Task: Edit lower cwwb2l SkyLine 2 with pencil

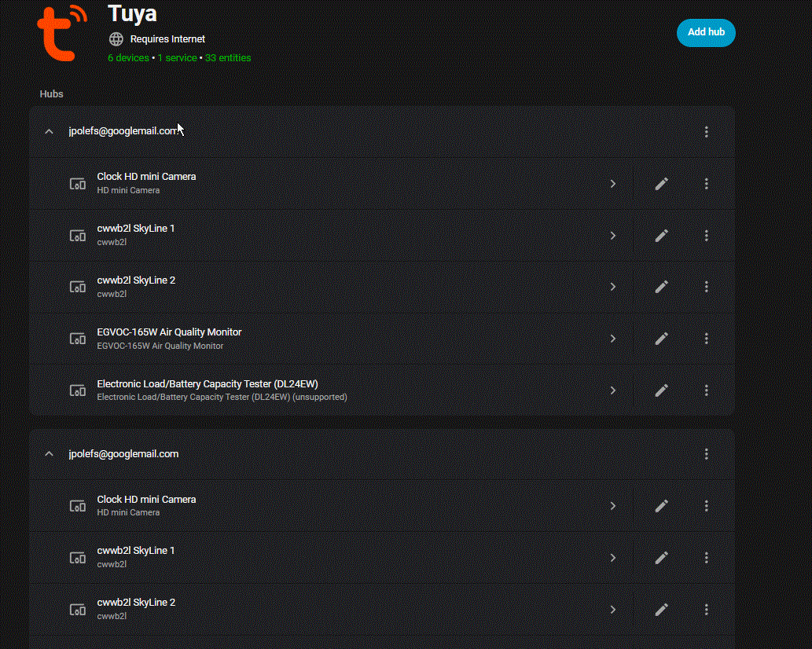Action: point(661,610)
